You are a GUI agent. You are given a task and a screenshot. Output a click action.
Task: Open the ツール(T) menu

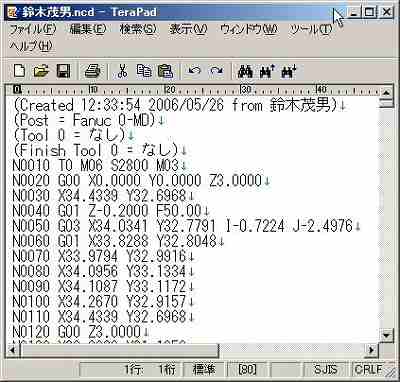[x=311, y=29]
